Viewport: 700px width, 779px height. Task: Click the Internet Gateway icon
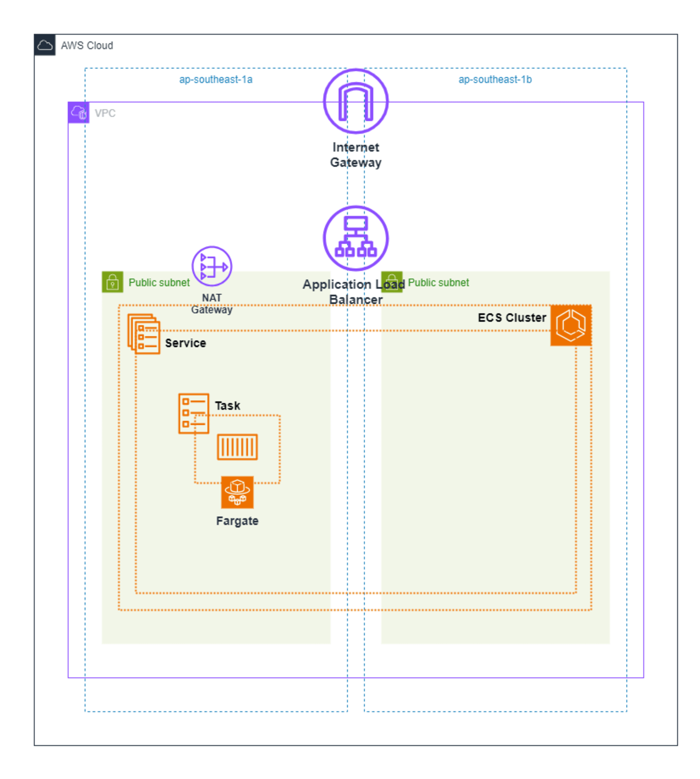click(355, 101)
